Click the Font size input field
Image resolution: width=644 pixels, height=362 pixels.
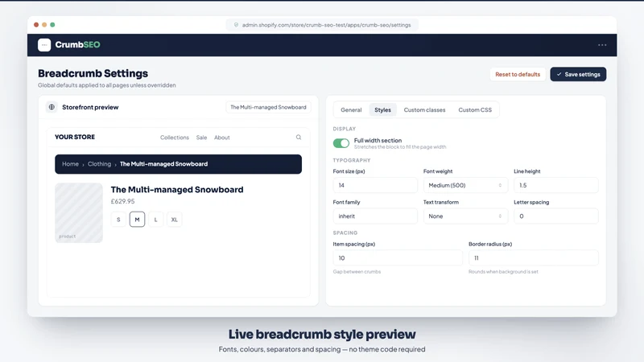click(375, 185)
